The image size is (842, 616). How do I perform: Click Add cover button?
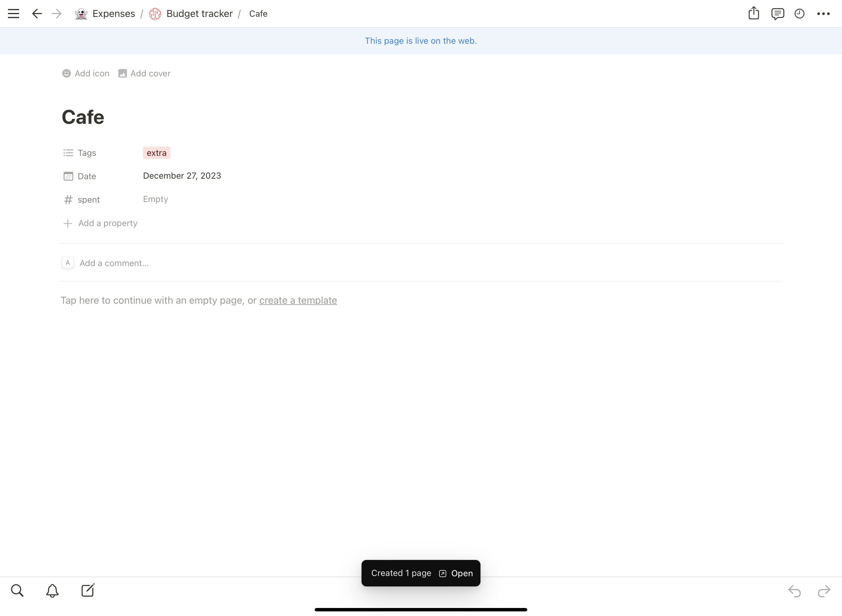click(144, 73)
